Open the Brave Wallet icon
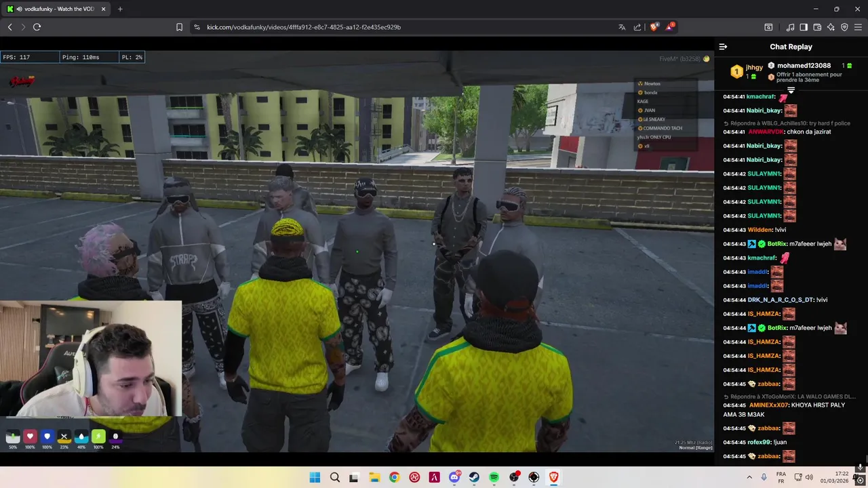 (x=817, y=27)
